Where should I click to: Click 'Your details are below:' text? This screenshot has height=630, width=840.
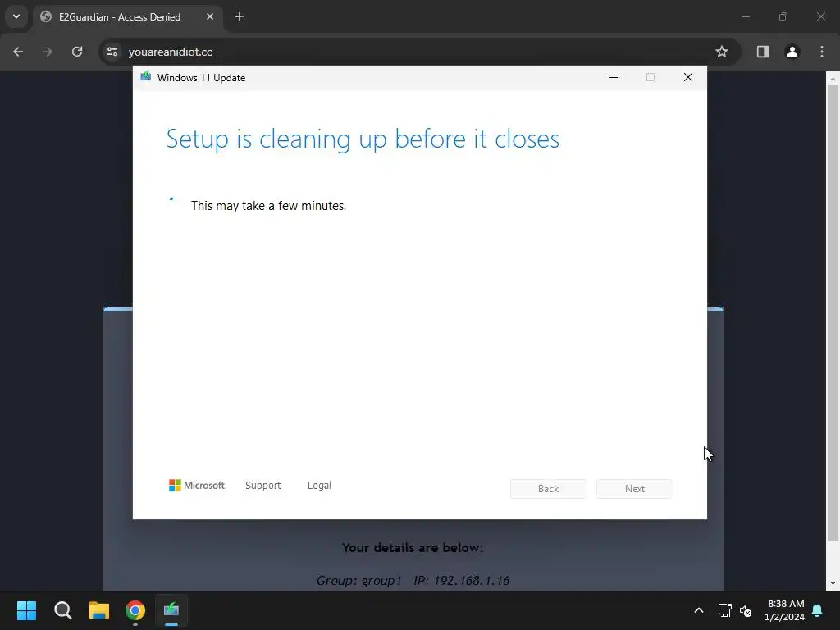(x=413, y=547)
